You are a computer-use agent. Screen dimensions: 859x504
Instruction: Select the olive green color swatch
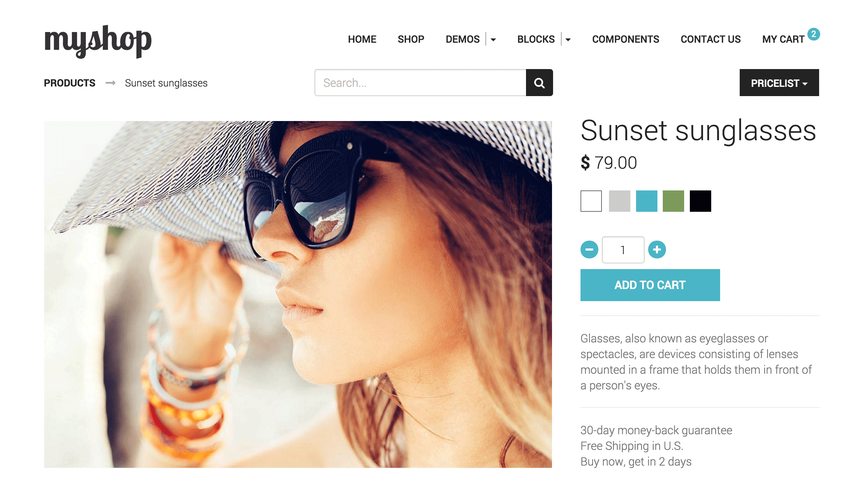(x=673, y=201)
